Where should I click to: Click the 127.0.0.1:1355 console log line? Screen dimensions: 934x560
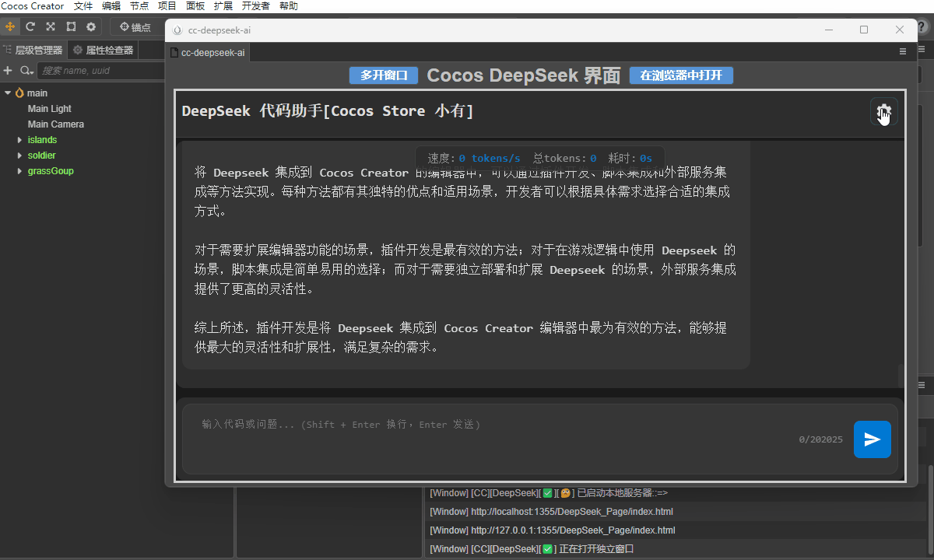pos(552,530)
